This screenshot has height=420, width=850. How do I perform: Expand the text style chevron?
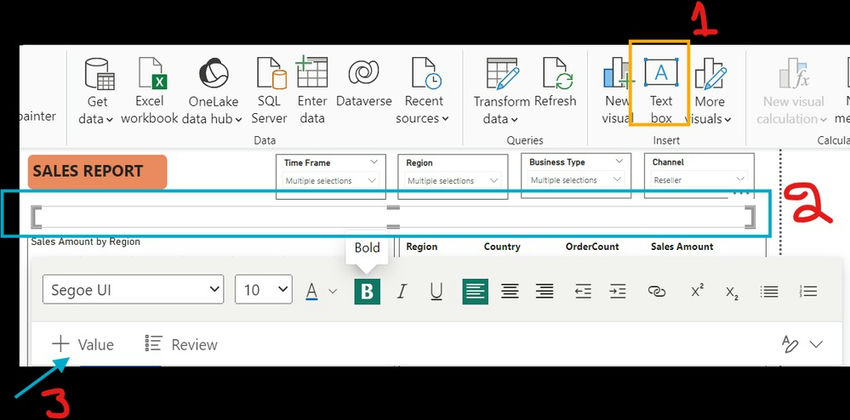(x=816, y=344)
